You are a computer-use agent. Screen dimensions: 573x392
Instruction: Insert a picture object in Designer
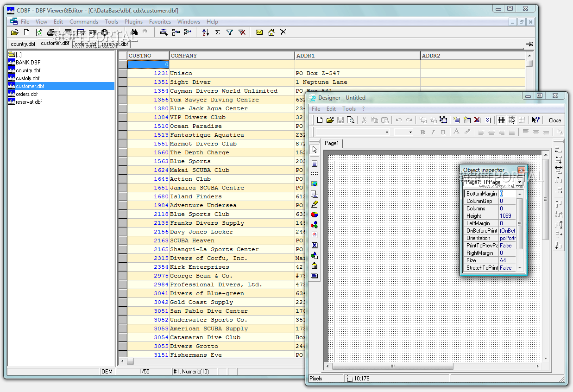point(315,184)
